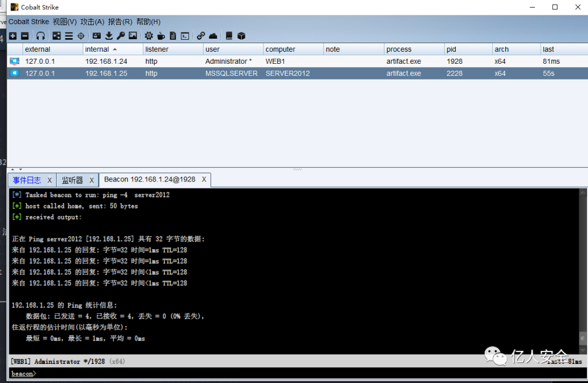The width and height of the screenshot is (588, 383).
Task: Sort sessions by note column
Action: (x=354, y=49)
